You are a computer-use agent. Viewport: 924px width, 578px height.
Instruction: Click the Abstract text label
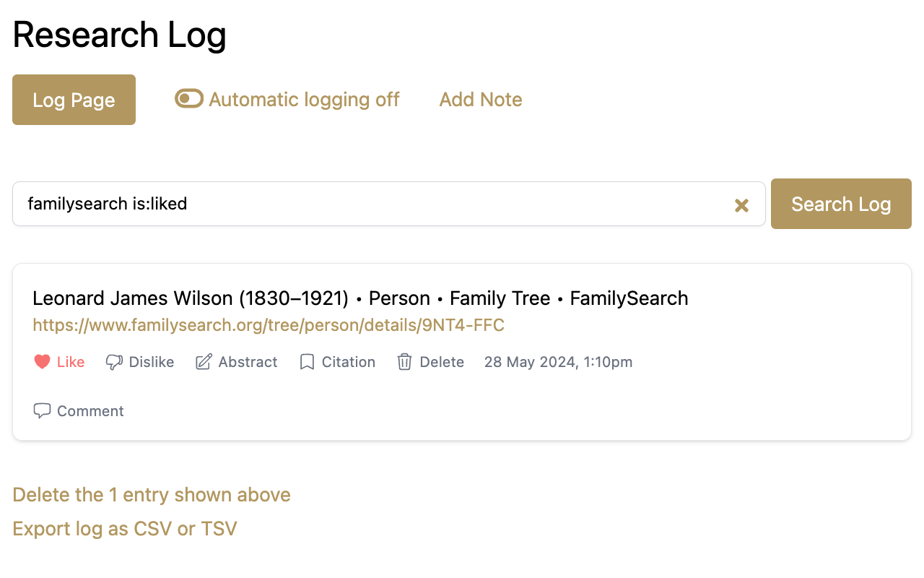248,362
